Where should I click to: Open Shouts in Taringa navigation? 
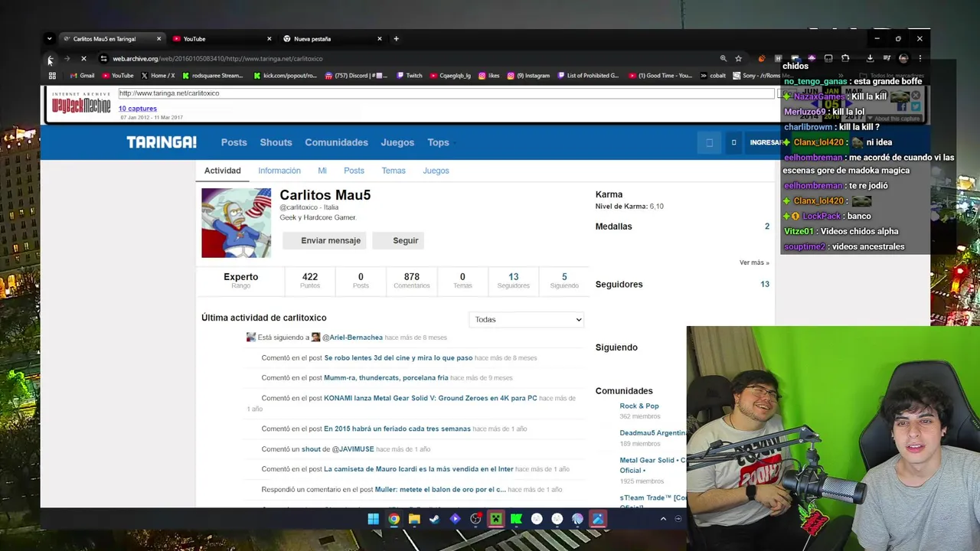pyautogui.click(x=276, y=142)
